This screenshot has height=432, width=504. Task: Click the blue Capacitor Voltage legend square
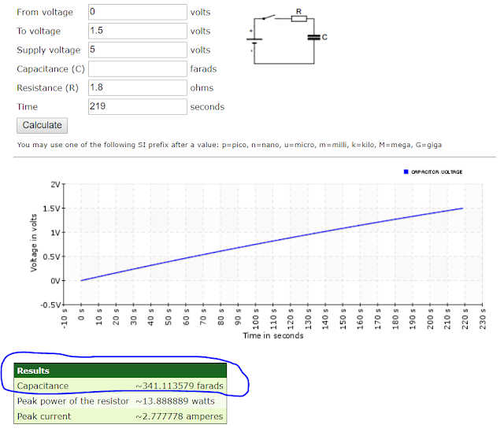tap(406, 172)
